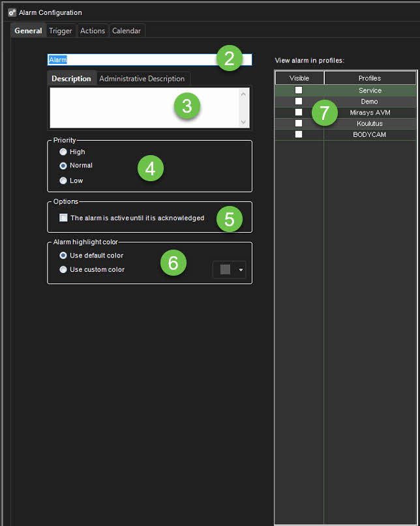420x526 pixels.
Task: Check Visible box for Service profile
Action: 299,91
